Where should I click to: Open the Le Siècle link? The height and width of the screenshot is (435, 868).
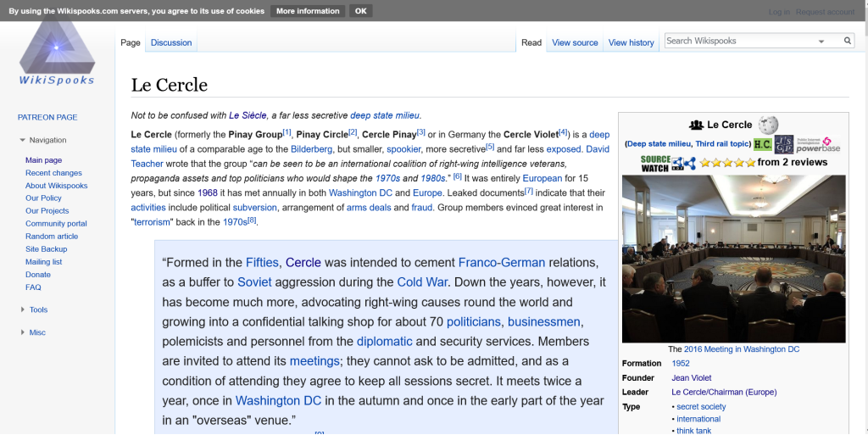pyautogui.click(x=248, y=115)
